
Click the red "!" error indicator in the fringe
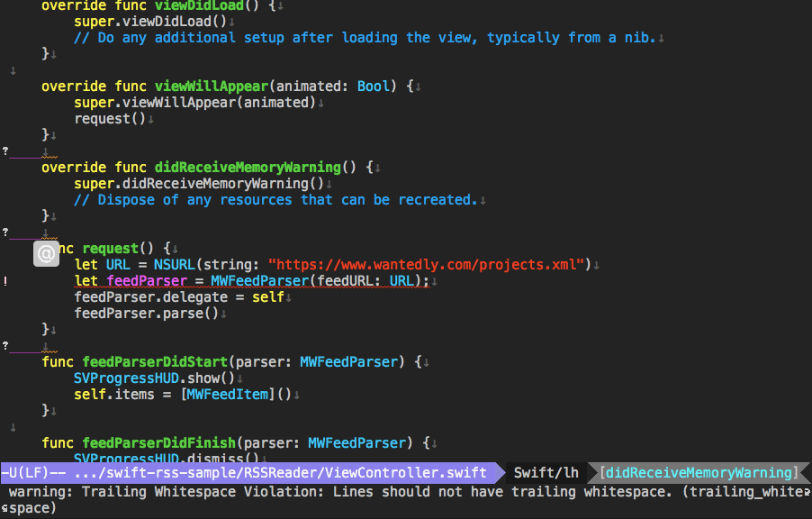(5, 280)
